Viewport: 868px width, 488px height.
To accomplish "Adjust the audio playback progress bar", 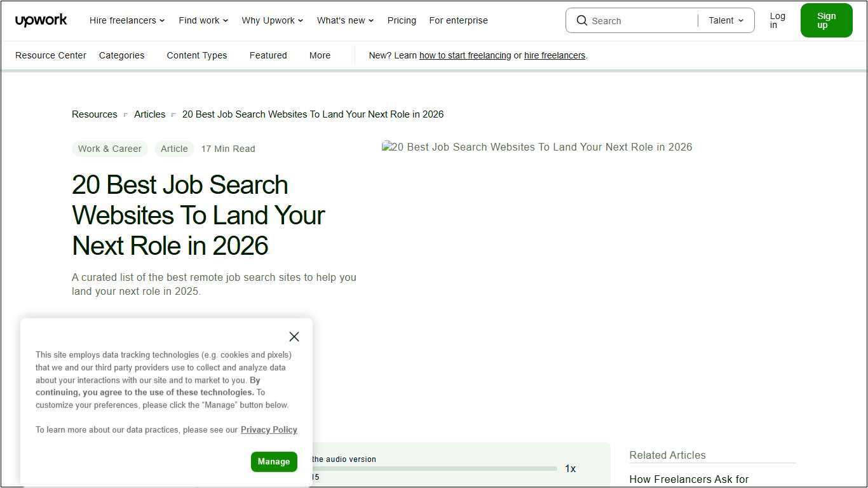I will tap(435, 468).
